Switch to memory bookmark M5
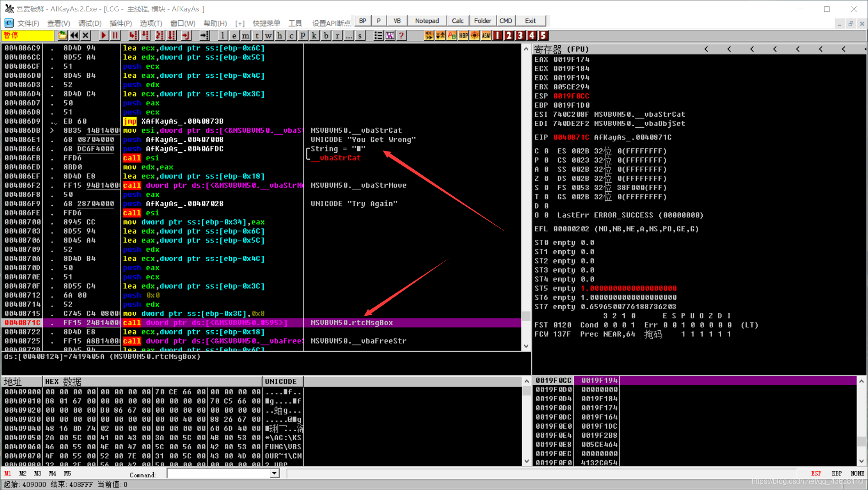Screen dimensions: 868x490 pos(67,474)
